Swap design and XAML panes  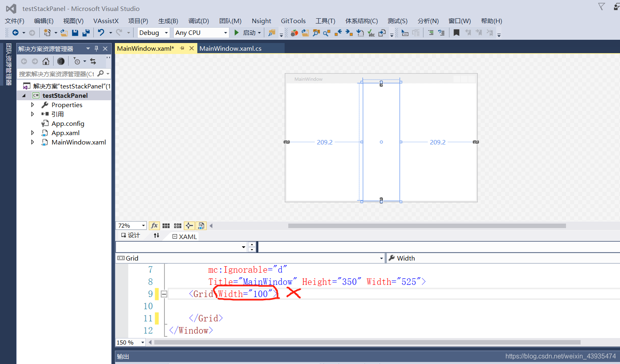[156, 235]
